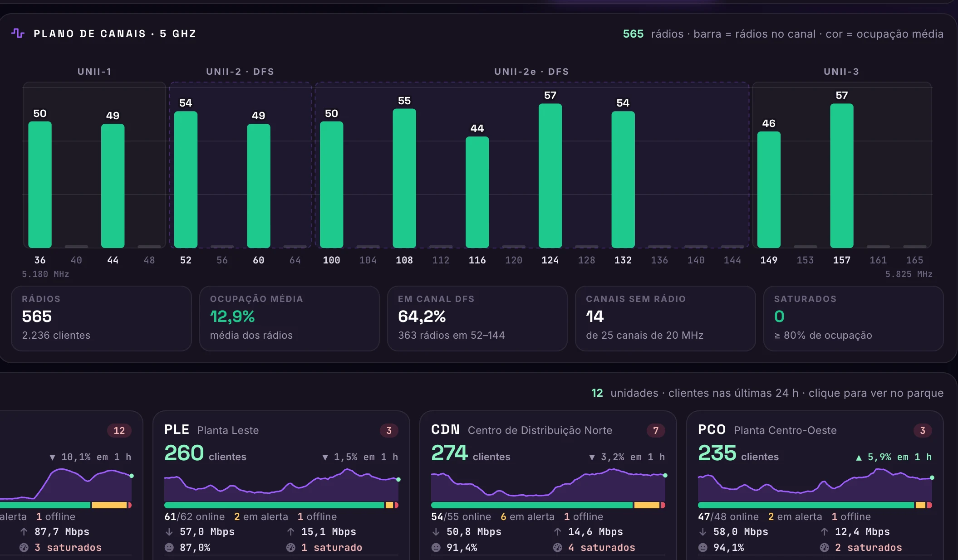Click the '61/62 online' text
This screenshot has width=958, height=560.
(x=194, y=516)
